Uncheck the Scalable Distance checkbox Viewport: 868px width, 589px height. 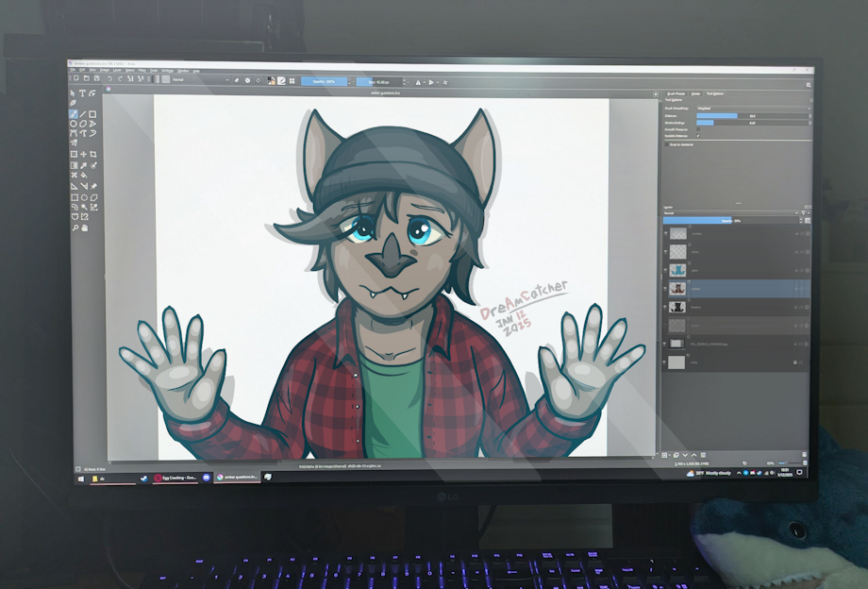tap(698, 136)
